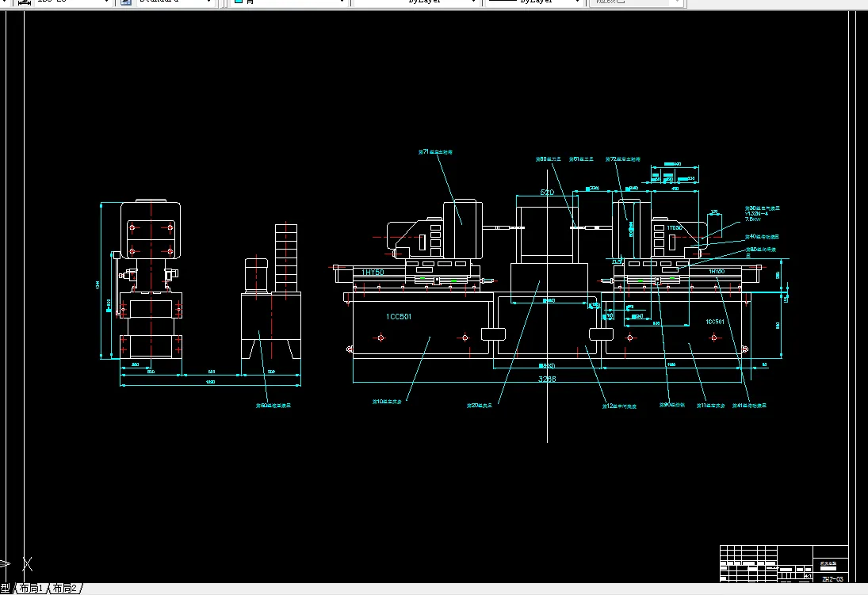This screenshot has height=595, width=868.
Task: Switch to the 布局1 layout tab
Action: (x=31, y=589)
